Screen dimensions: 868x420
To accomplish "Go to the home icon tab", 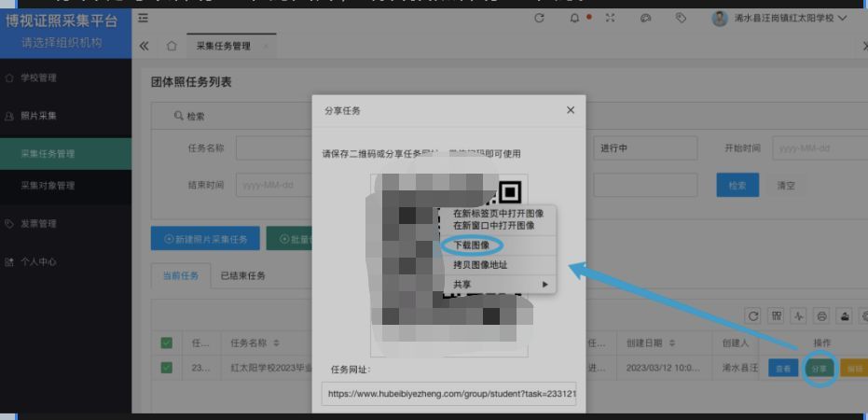I will coord(172,46).
